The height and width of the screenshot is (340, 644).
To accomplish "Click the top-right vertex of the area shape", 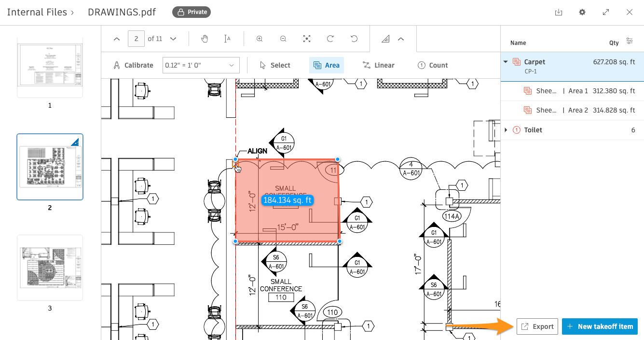I will click(x=338, y=159).
